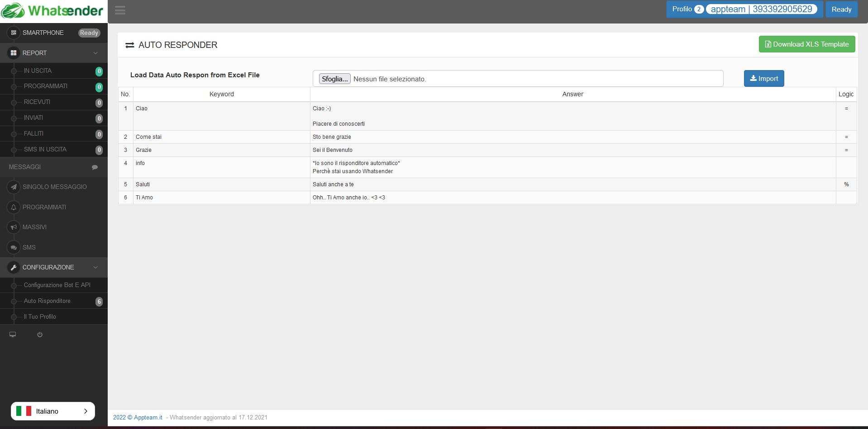Click the Smartphone Ready status badge
The image size is (868, 429).
point(89,33)
